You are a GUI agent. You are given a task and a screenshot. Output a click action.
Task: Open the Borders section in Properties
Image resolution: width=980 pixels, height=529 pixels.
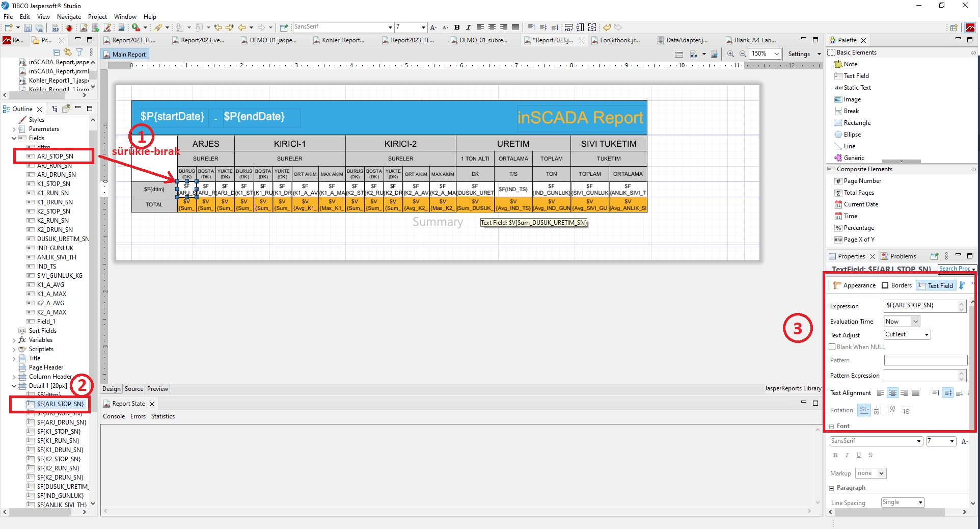pos(896,285)
